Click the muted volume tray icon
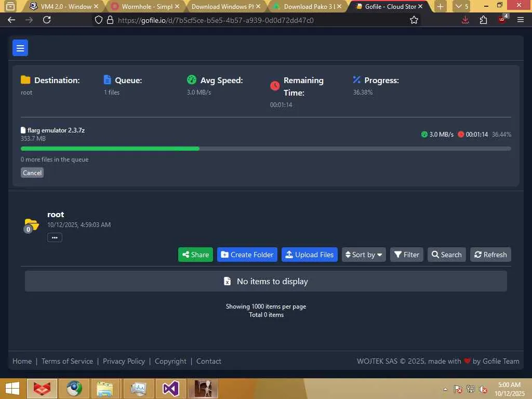This screenshot has height=399, width=532. [x=483, y=389]
